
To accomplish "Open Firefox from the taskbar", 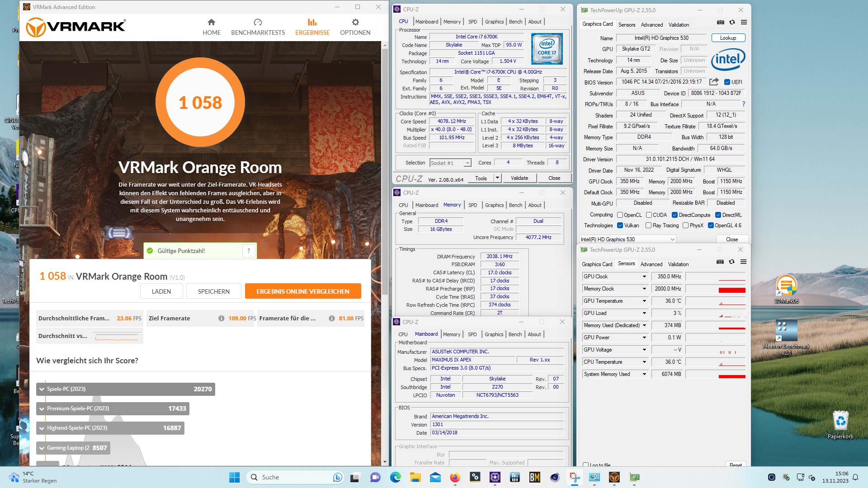I will tap(455, 477).
